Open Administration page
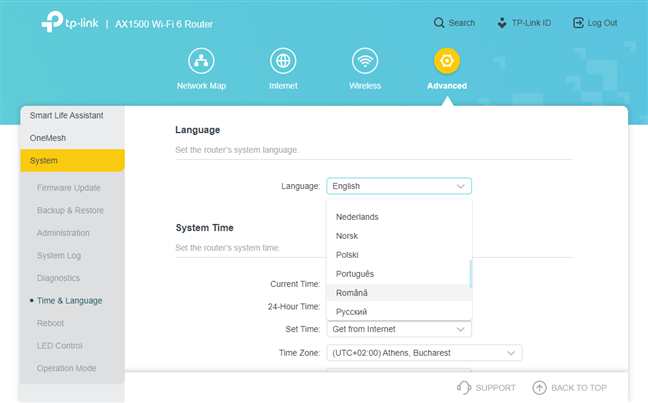648x403 pixels. pos(63,233)
